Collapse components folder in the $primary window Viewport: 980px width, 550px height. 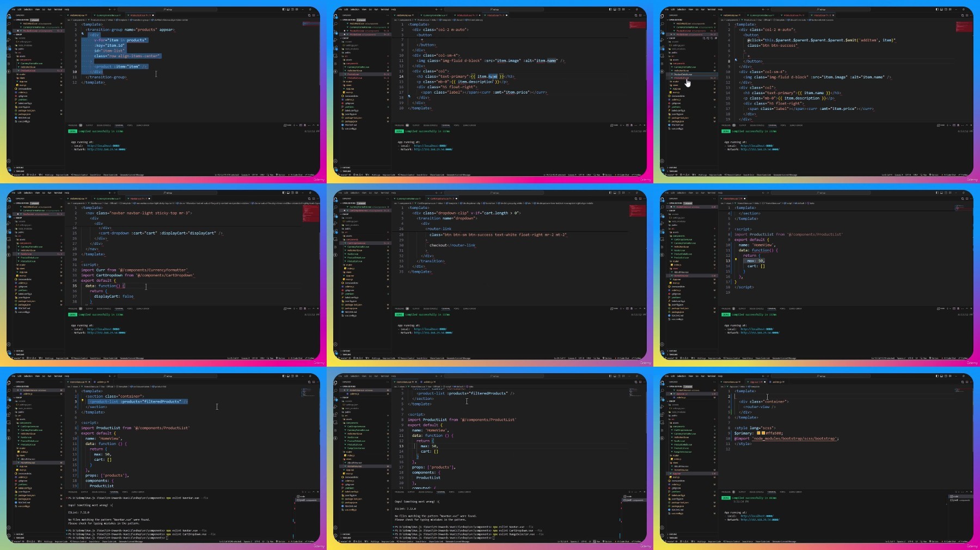[678, 427]
